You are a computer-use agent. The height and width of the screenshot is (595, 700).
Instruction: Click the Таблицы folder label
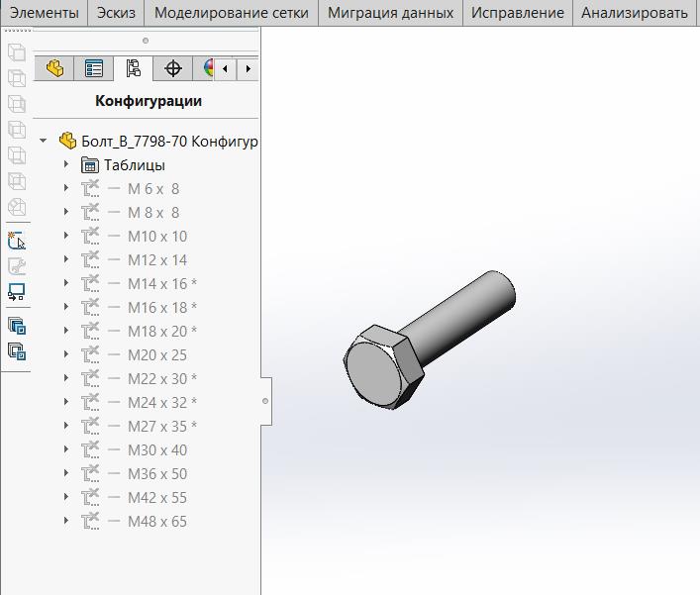(135, 165)
